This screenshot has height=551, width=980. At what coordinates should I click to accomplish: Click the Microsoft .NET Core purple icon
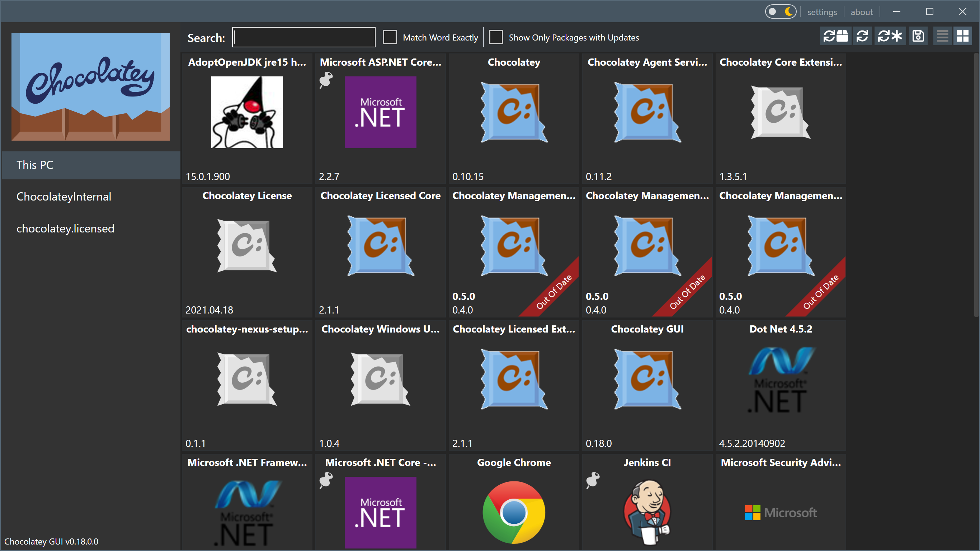point(381,513)
